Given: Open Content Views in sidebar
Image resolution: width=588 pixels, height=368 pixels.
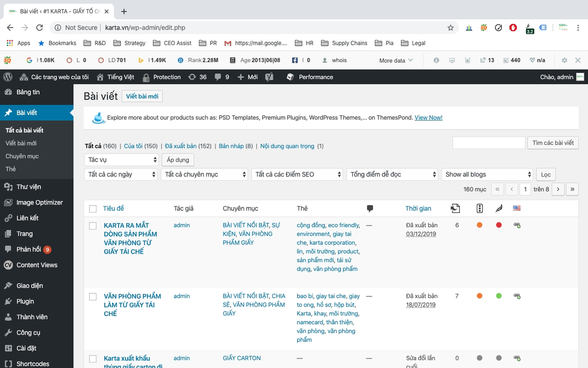Looking at the screenshot, I should (37, 265).
